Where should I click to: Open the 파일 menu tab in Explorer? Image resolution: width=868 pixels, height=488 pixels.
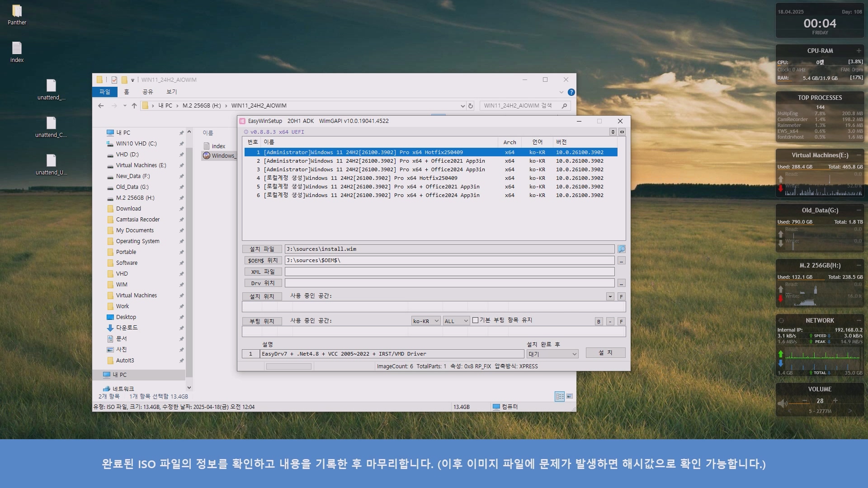coord(105,92)
